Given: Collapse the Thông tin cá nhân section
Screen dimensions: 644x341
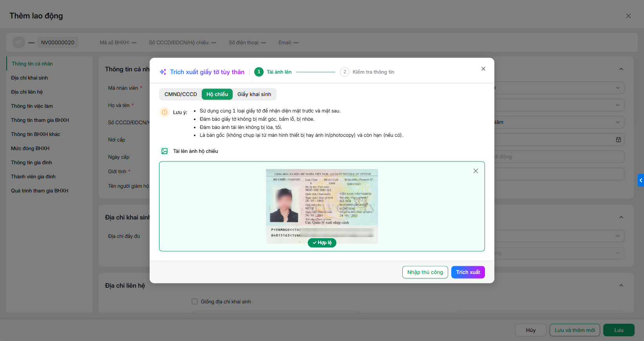Looking at the screenshot, I should pos(621,69).
